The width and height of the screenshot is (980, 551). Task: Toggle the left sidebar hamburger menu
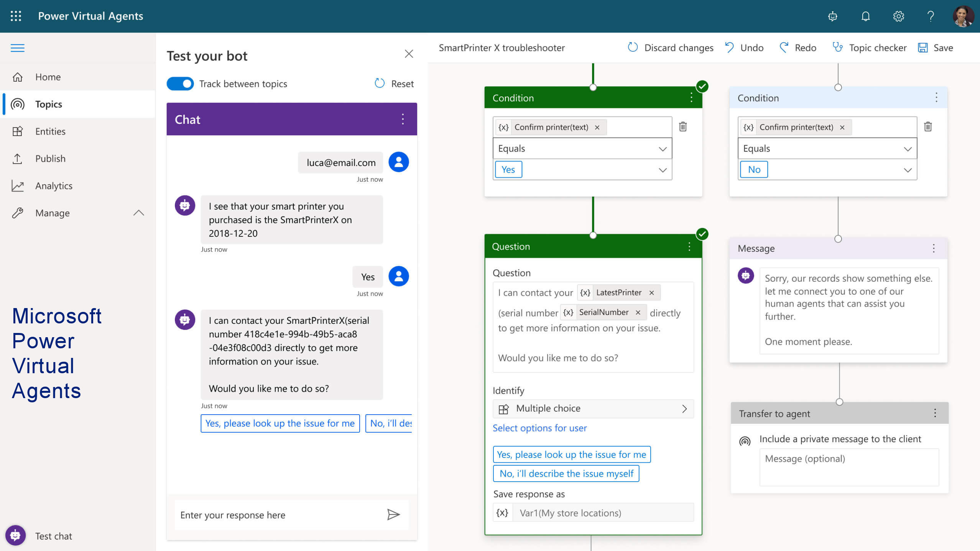(x=18, y=47)
